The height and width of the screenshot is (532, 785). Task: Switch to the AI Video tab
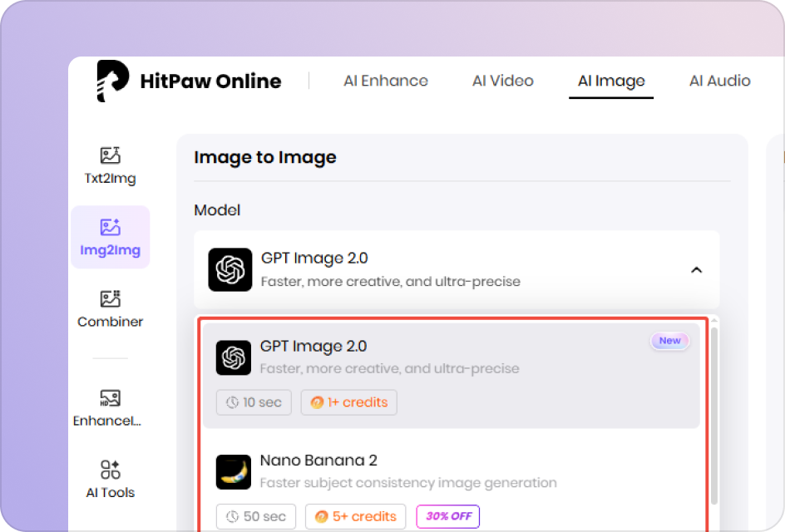pos(503,81)
